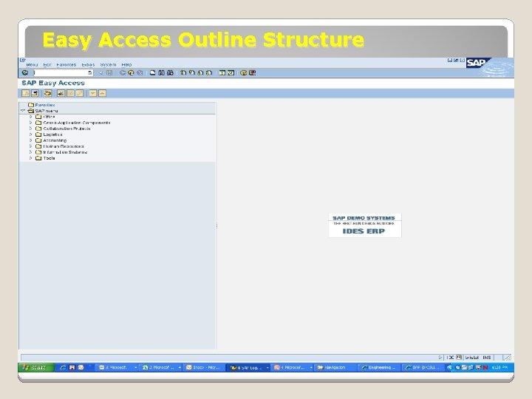Open the command field history dropdown
The width and height of the screenshot is (532, 399).
pos(90,72)
